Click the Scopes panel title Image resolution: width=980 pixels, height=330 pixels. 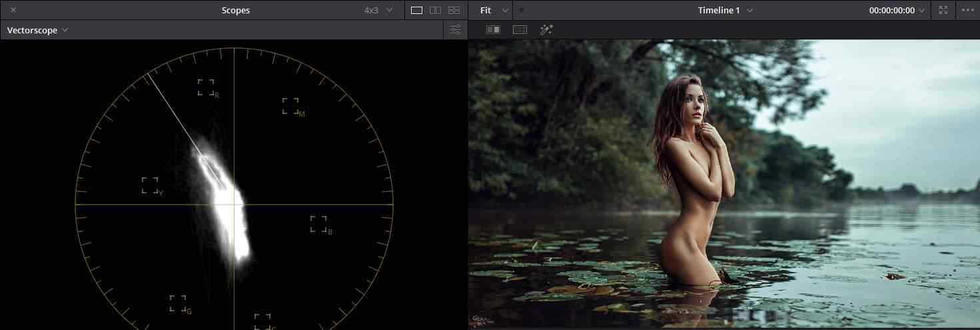(235, 10)
